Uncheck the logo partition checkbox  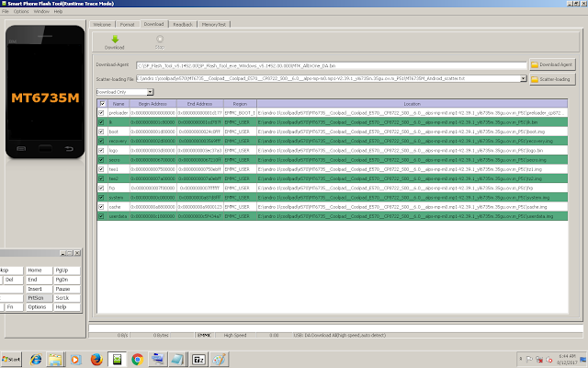(x=101, y=150)
